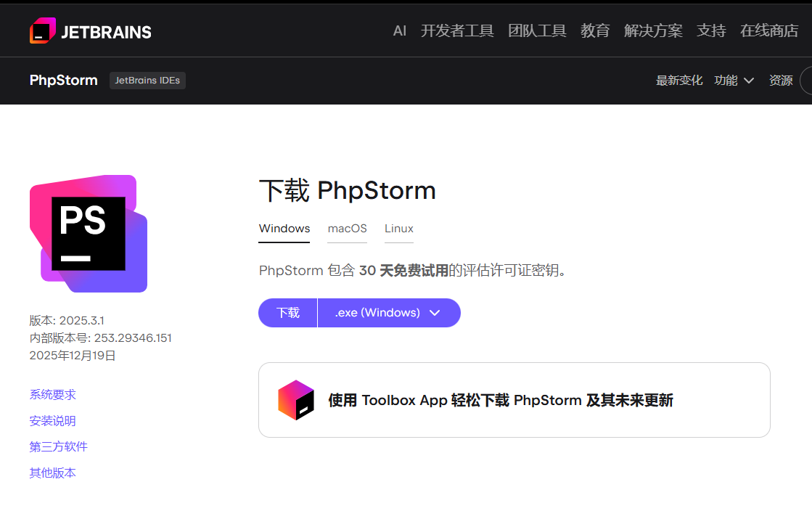The image size is (812, 527).
Task: Click the JetBrains IDEs badge
Action: (147, 81)
